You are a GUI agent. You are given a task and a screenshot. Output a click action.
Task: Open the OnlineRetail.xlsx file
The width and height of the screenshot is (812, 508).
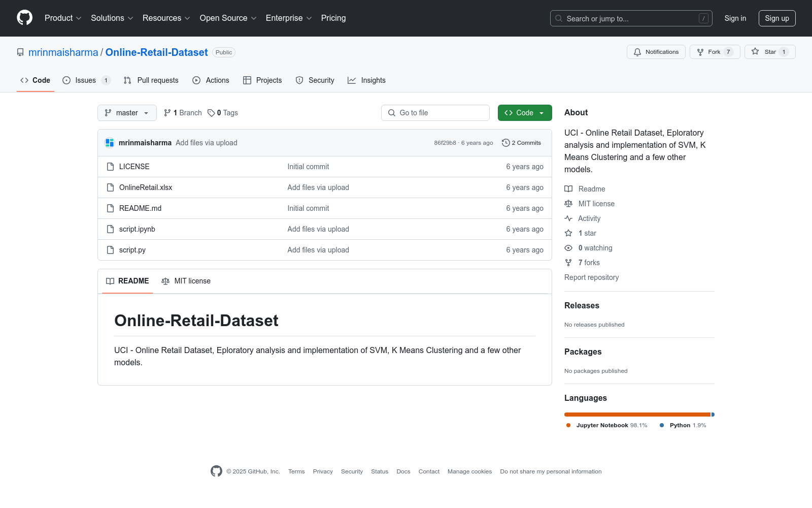[x=146, y=187]
